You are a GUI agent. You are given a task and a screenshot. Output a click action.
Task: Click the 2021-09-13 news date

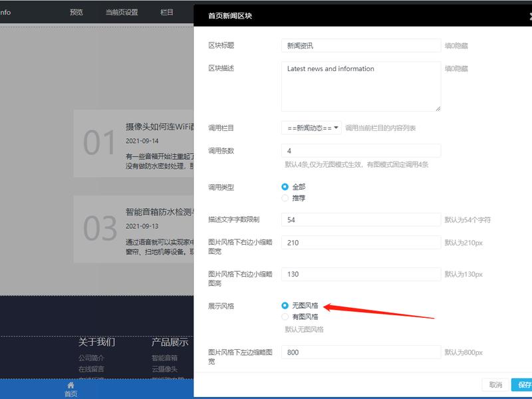142,226
